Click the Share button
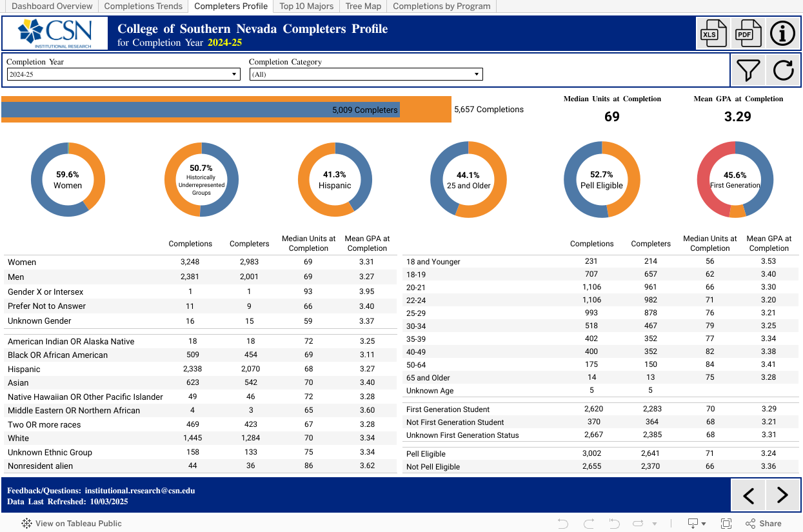This screenshot has width=803, height=532. [763, 524]
